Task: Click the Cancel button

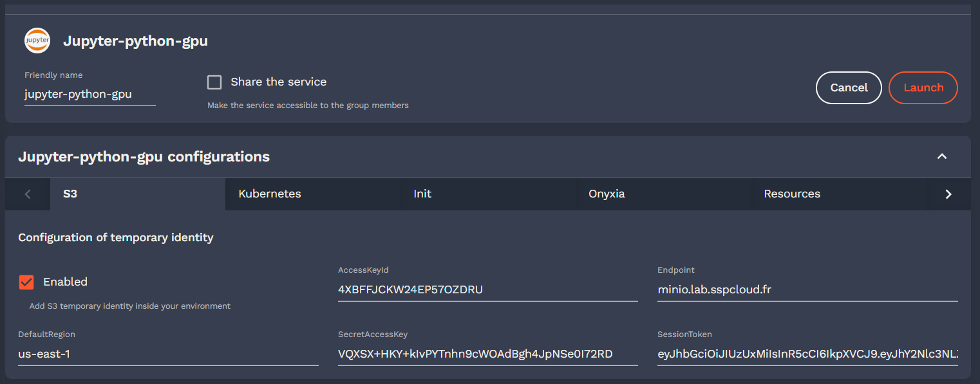Action: (x=848, y=87)
